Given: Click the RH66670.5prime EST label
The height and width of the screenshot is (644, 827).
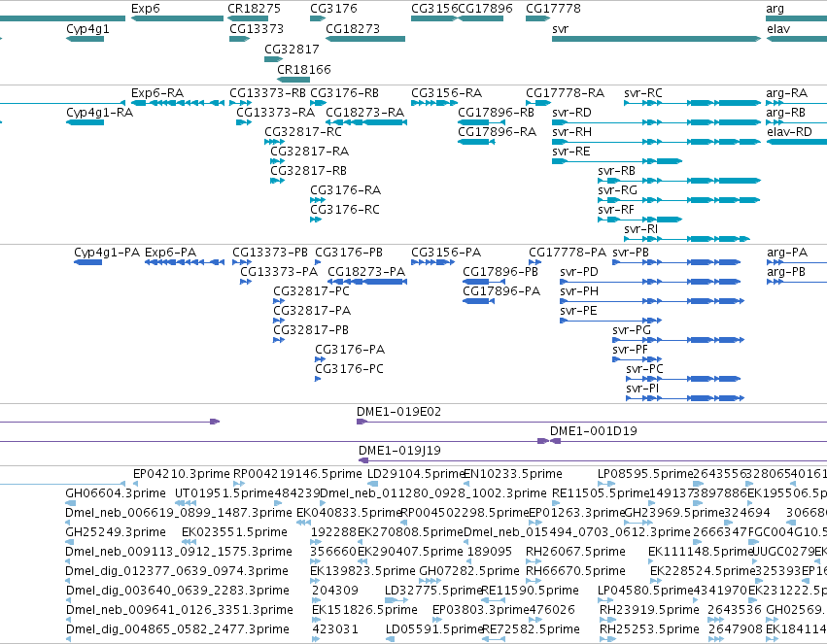Looking at the screenshot, I should tap(575, 571).
